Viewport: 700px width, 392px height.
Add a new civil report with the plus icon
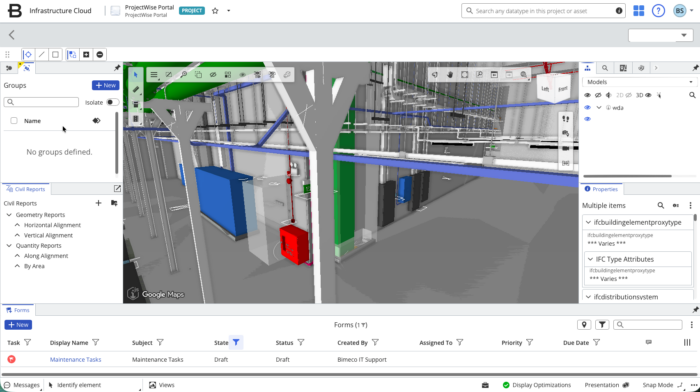tap(98, 203)
